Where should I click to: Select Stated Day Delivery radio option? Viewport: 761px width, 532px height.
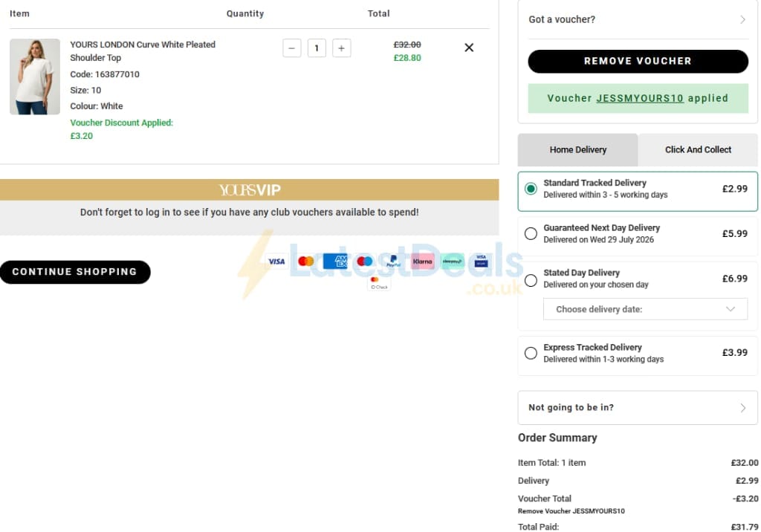tap(531, 280)
